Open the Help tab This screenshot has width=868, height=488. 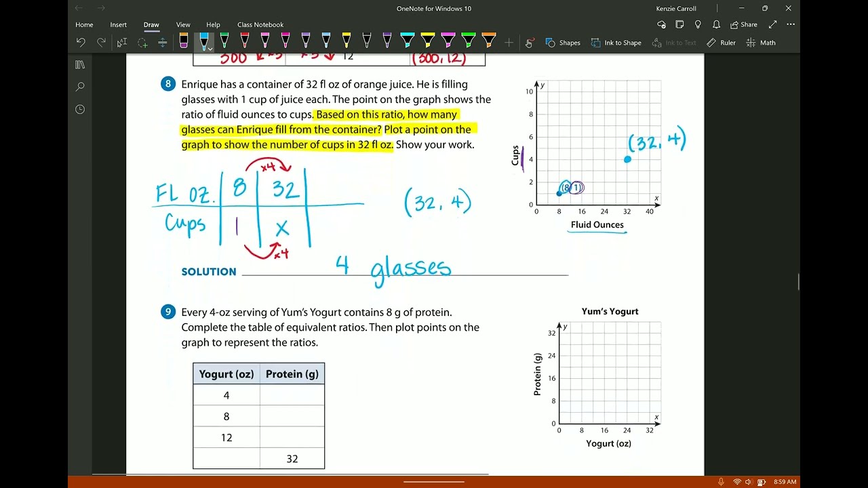point(213,24)
